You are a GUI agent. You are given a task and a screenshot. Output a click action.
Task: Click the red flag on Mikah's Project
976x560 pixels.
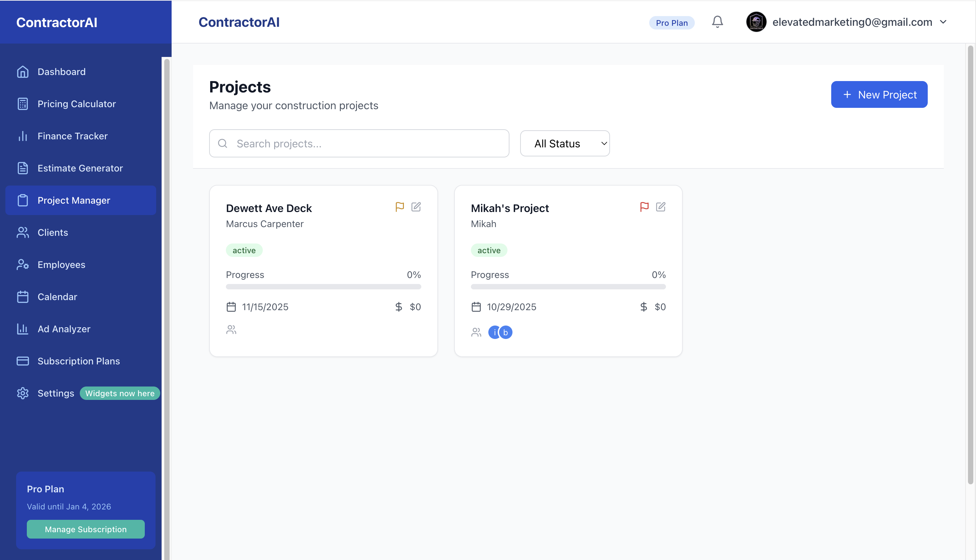click(x=644, y=207)
